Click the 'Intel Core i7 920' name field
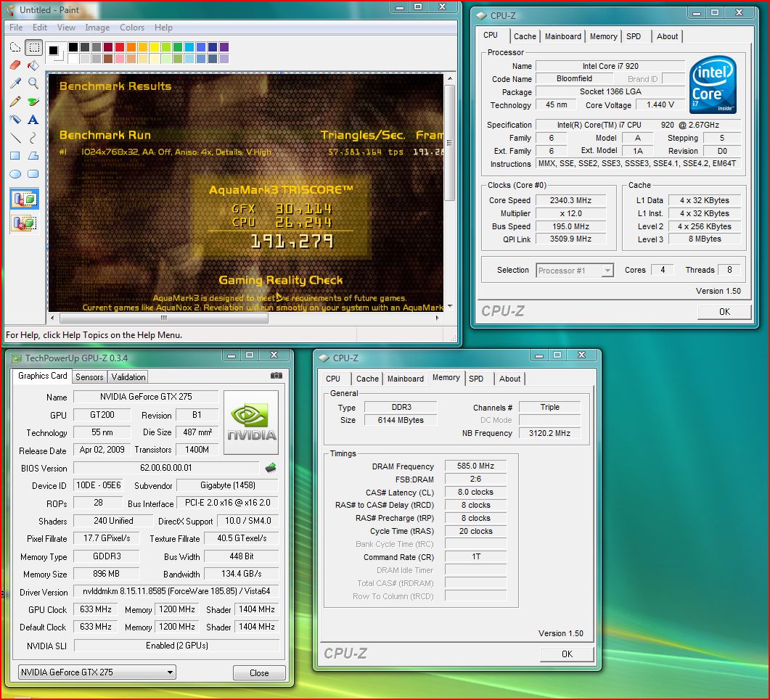The height and width of the screenshot is (700, 770). (x=610, y=66)
